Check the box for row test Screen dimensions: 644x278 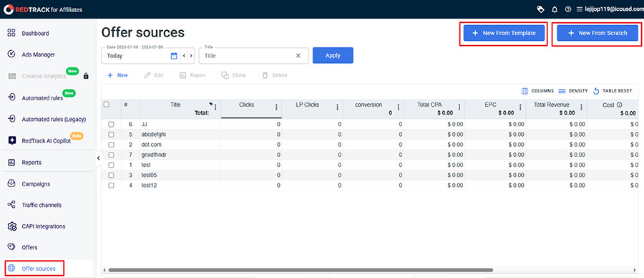click(x=111, y=165)
